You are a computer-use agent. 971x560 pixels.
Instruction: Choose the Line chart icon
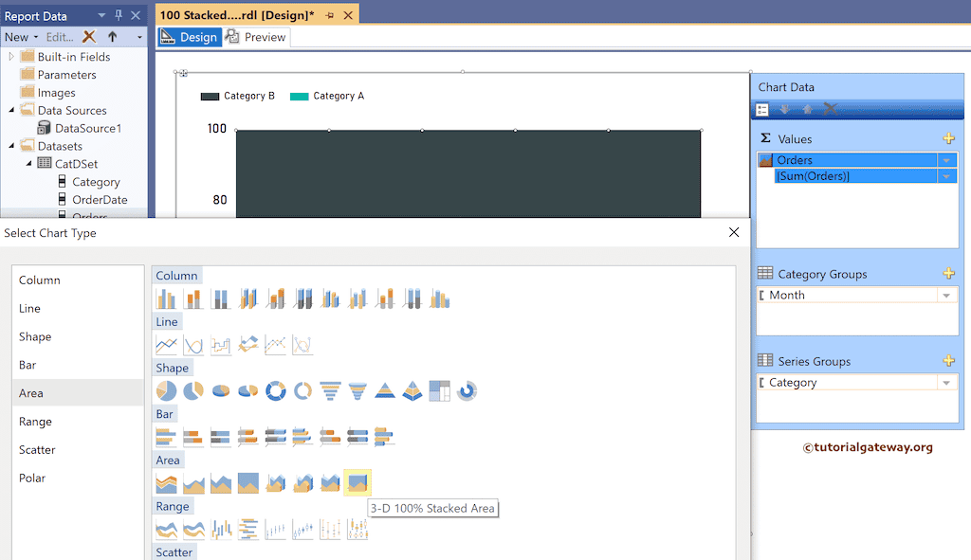click(x=166, y=345)
